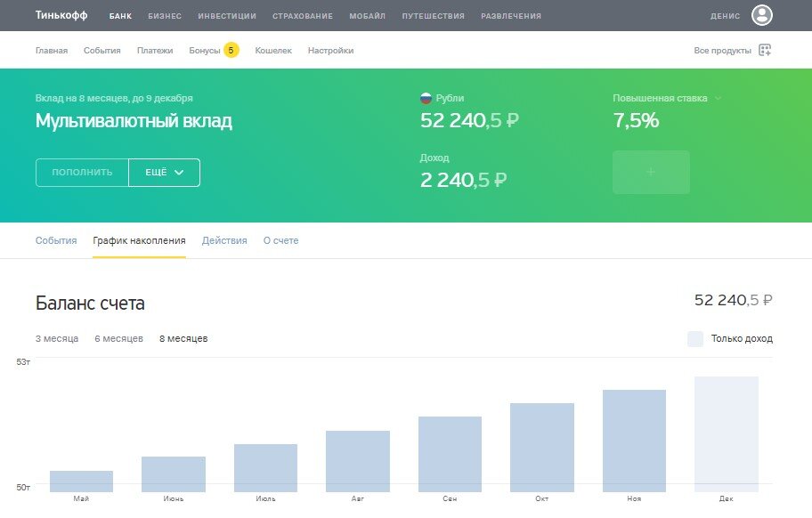This screenshot has width=812, height=518.
Task: Click the Доход amount 2 240,5 ₽
Action: click(463, 180)
